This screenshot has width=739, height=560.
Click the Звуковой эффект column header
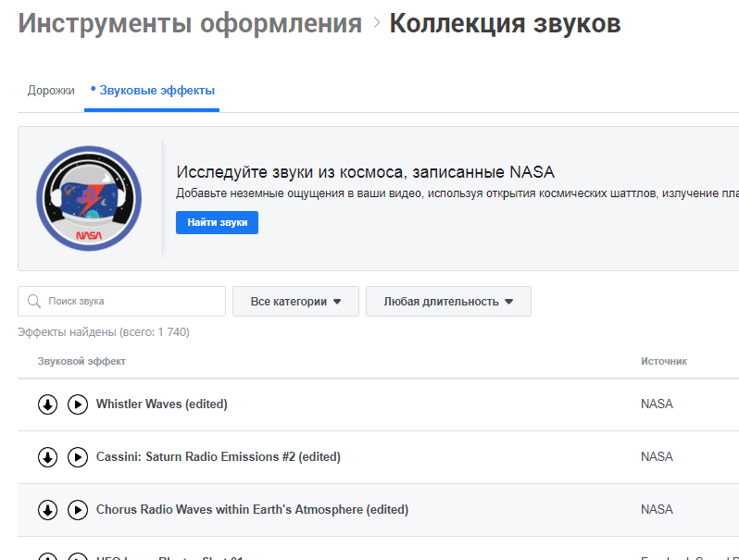click(81, 361)
